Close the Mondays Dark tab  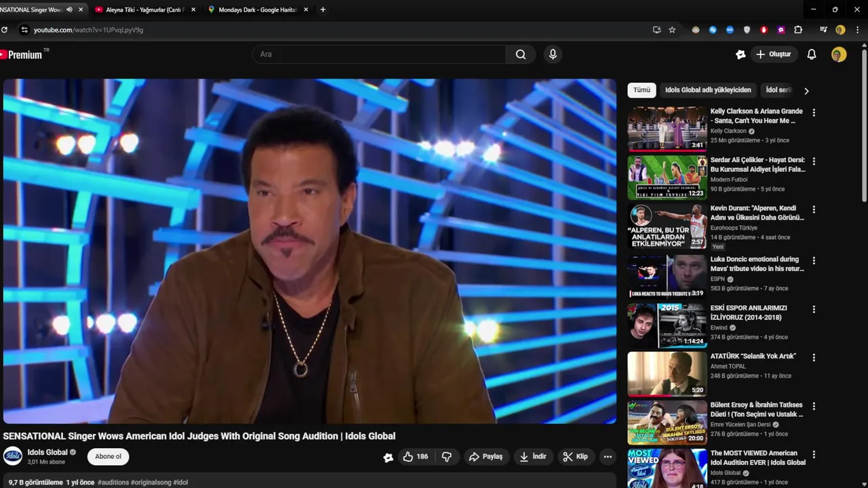(306, 9)
